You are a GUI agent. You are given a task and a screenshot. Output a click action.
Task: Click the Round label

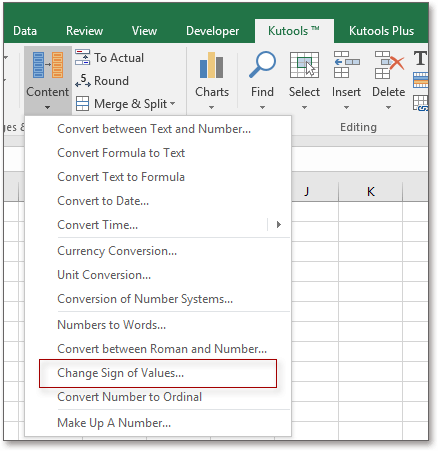click(x=111, y=81)
